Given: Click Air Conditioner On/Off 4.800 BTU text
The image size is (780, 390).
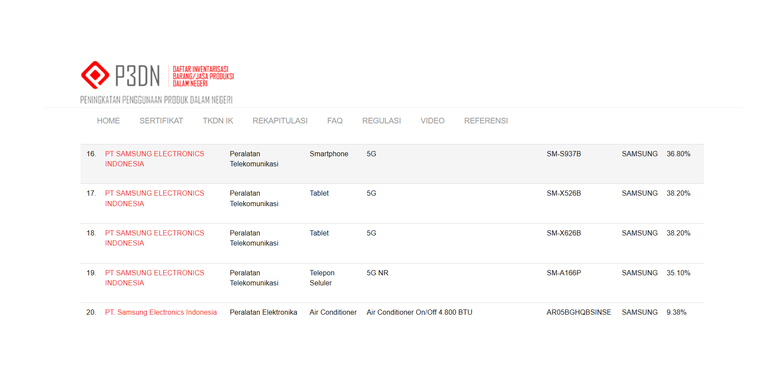Looking at the screenshot, I should click(x=419, y=312).
